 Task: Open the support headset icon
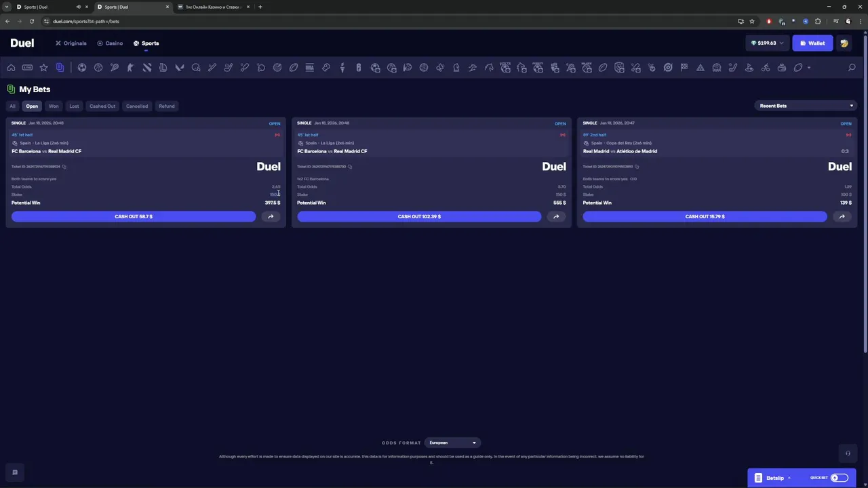tap(847, 453)
